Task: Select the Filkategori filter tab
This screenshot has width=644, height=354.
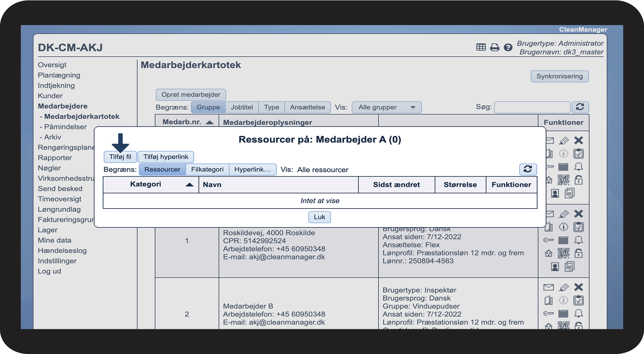Action: coord(207,170)
